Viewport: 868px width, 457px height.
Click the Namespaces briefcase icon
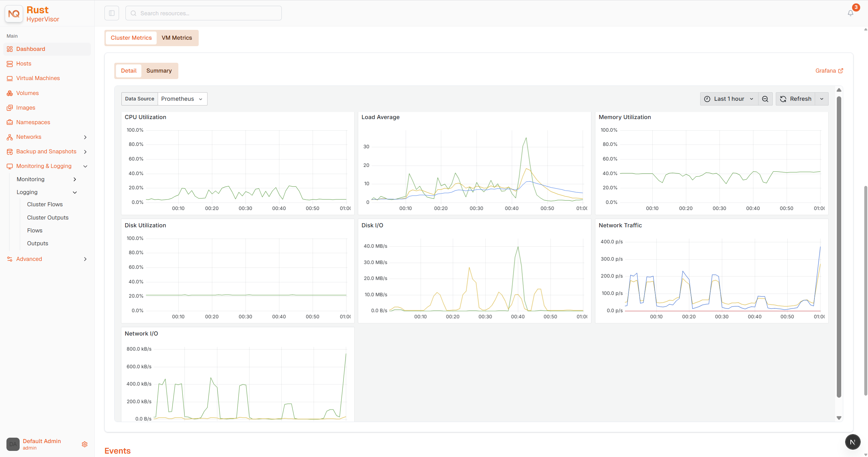tap(9, 122)
